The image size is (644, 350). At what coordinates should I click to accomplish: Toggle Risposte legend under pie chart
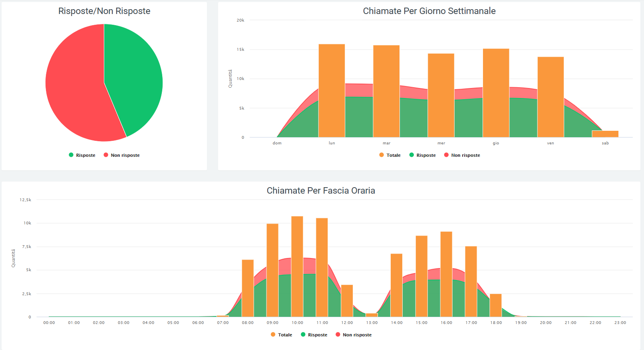pyautogui.click(x=82, y=155)
